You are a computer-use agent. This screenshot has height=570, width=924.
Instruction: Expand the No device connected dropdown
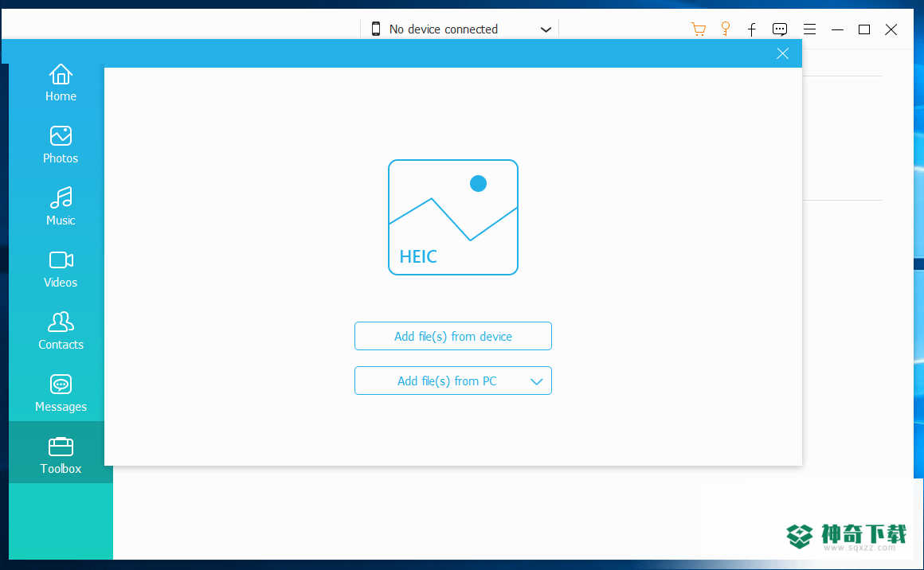coord(546,29)
